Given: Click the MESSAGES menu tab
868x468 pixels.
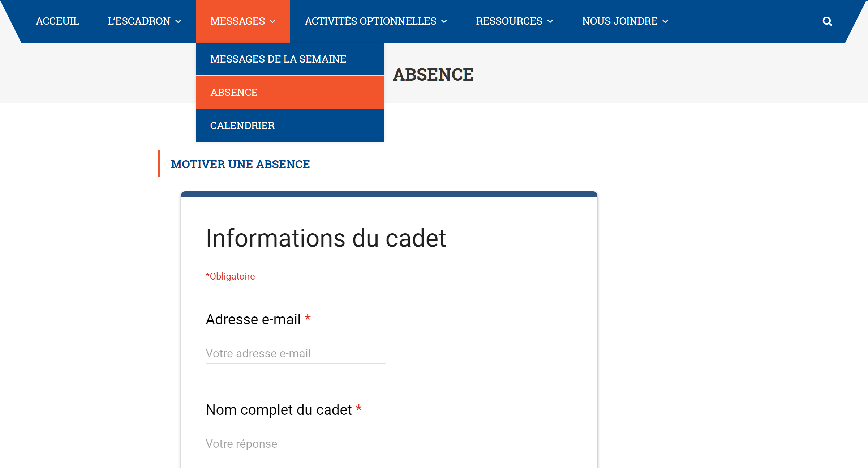Looking at the screenshot, I should pos(237,21).
